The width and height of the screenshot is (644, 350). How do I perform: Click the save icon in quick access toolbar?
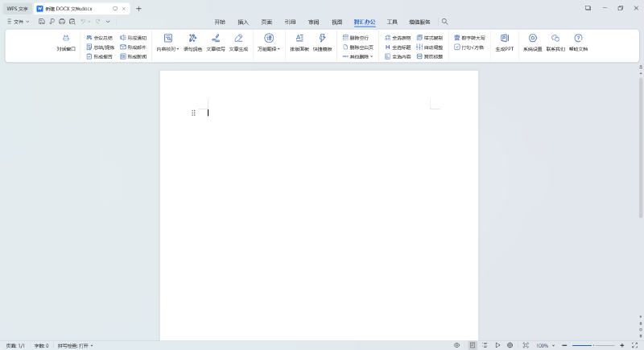pos(42,22)
